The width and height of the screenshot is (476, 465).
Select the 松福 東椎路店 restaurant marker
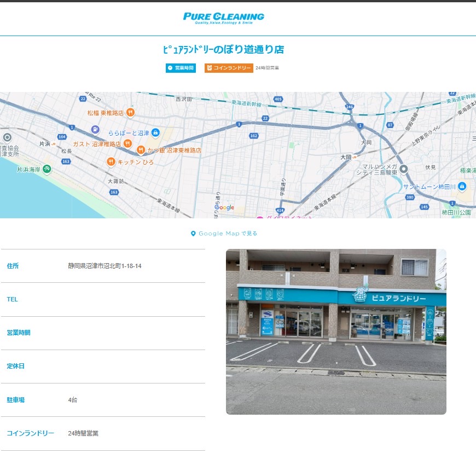click(130, 113)
